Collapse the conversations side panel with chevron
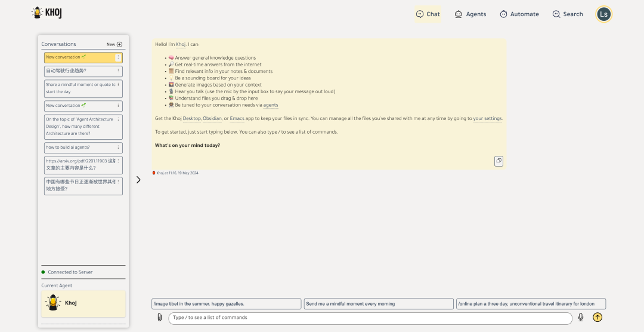This screenshot has width=644, height=332. tap(138, 180)
